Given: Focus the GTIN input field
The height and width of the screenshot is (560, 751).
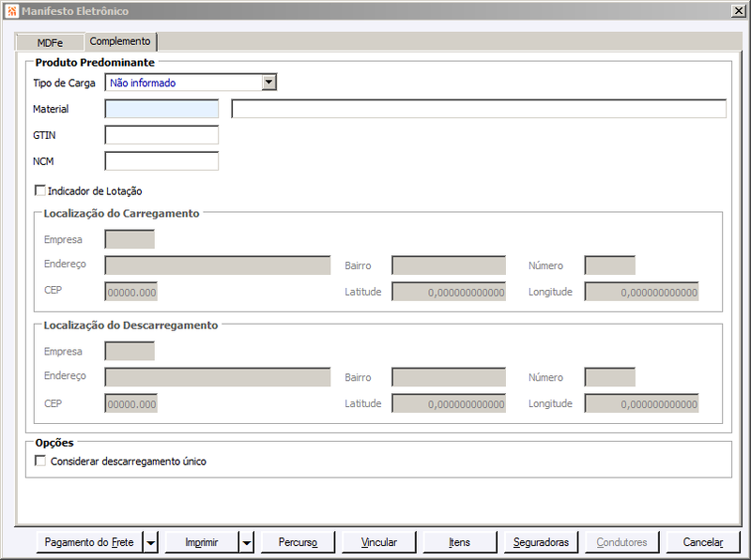Looking at the screenshot, I should (161, 135).
